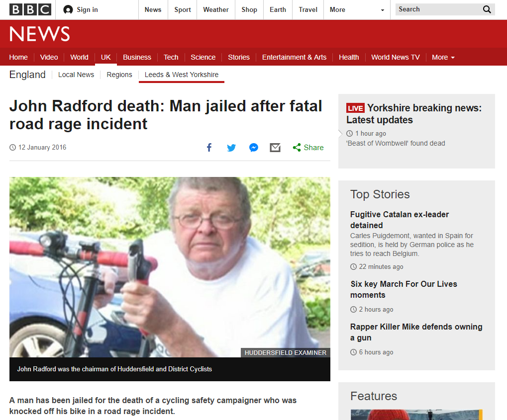Open the Stories tab
Viewport: 507px width, 420px height.
[239, 57]
